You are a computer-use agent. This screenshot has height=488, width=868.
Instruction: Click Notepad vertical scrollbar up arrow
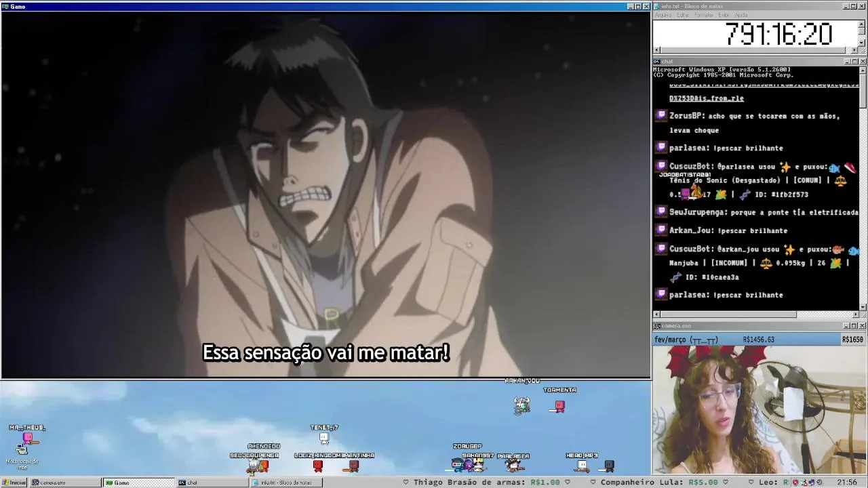pos(862,24)
